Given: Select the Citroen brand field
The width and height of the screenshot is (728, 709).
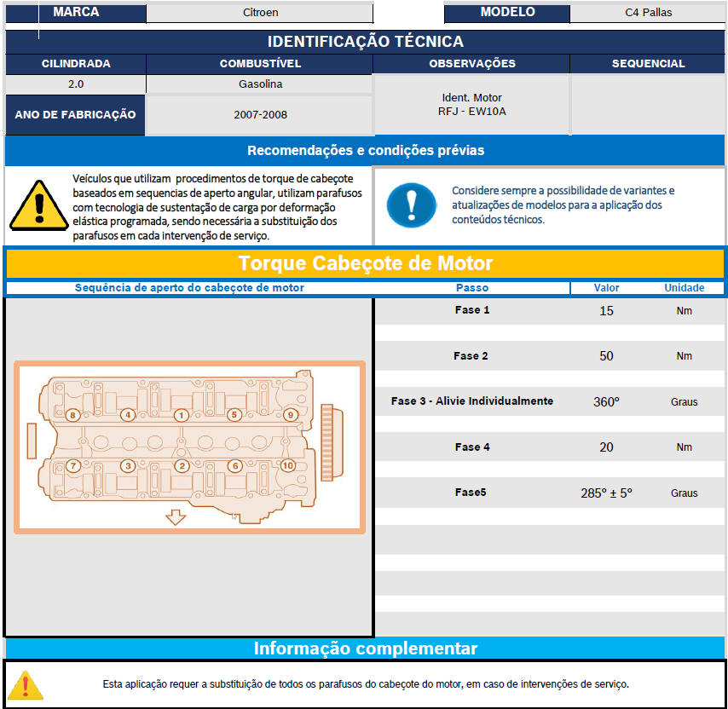Looking at the screenshot, I should [x=260, y=13].
